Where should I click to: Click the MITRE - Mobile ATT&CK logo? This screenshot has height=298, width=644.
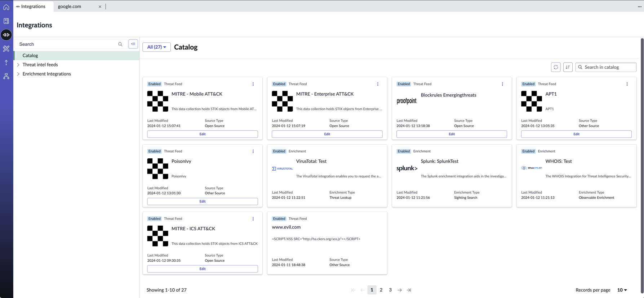157,101
